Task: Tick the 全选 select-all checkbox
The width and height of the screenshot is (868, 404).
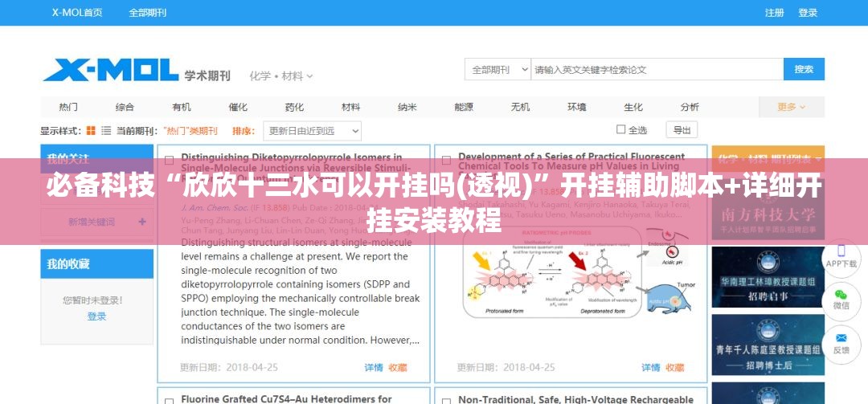Action: 620,129
